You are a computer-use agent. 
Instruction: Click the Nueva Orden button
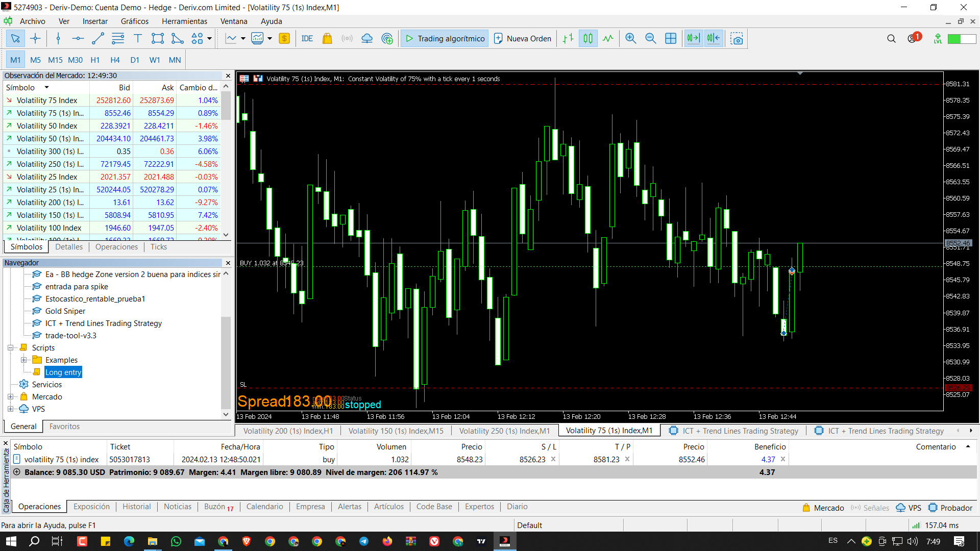point(523,39)
